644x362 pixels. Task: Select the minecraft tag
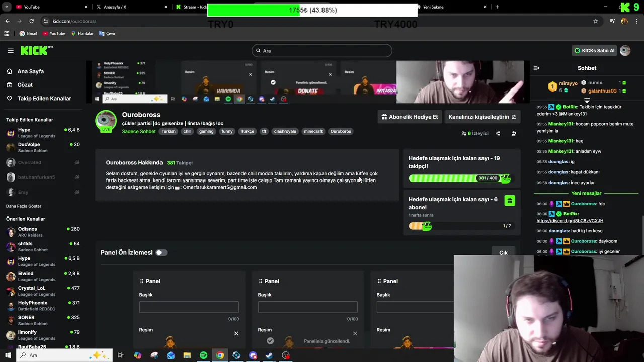pyautogui.click(x=313, y=131)
